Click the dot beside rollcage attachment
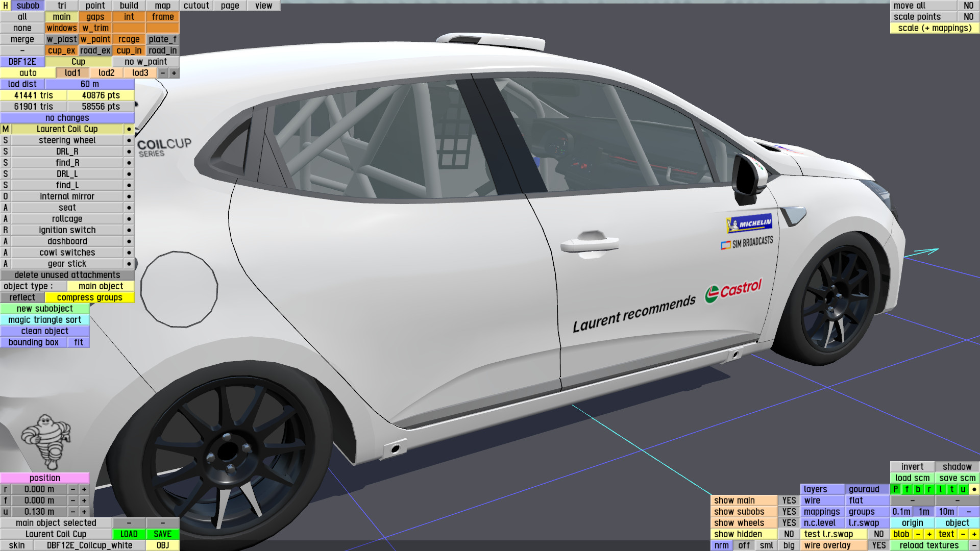 pyautogui.click(x=129, y=219)
